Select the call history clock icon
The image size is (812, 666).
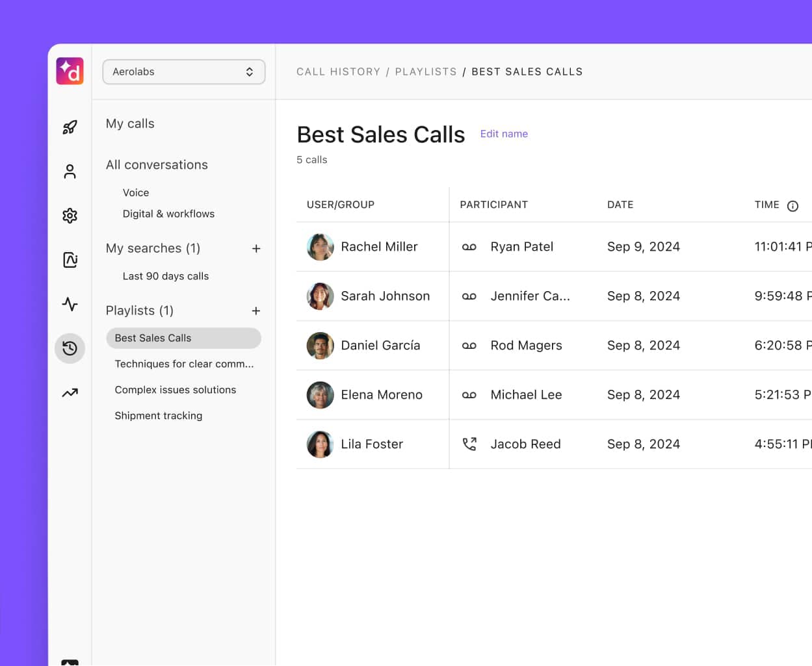pyautogui.click(x=70, y=348)
